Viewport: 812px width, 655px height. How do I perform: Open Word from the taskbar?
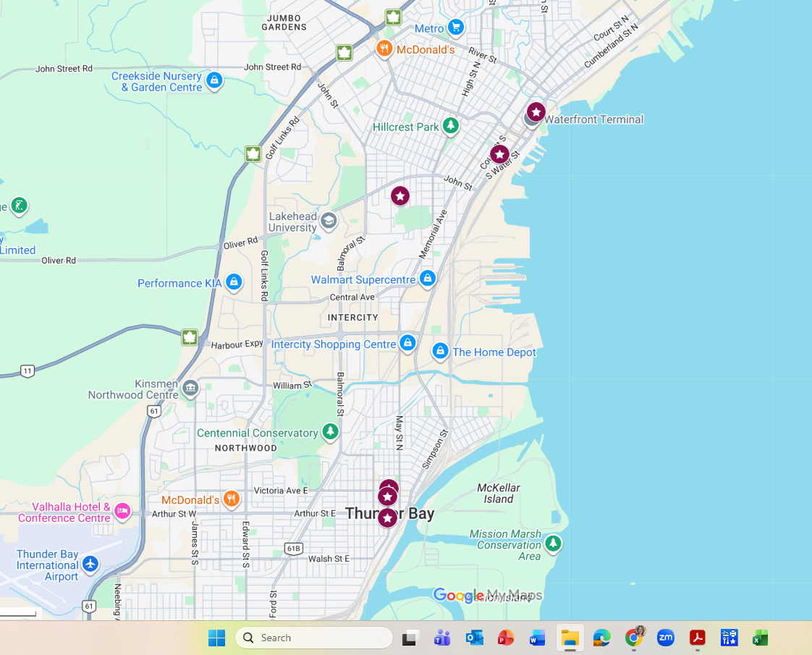tap(538, 638)
